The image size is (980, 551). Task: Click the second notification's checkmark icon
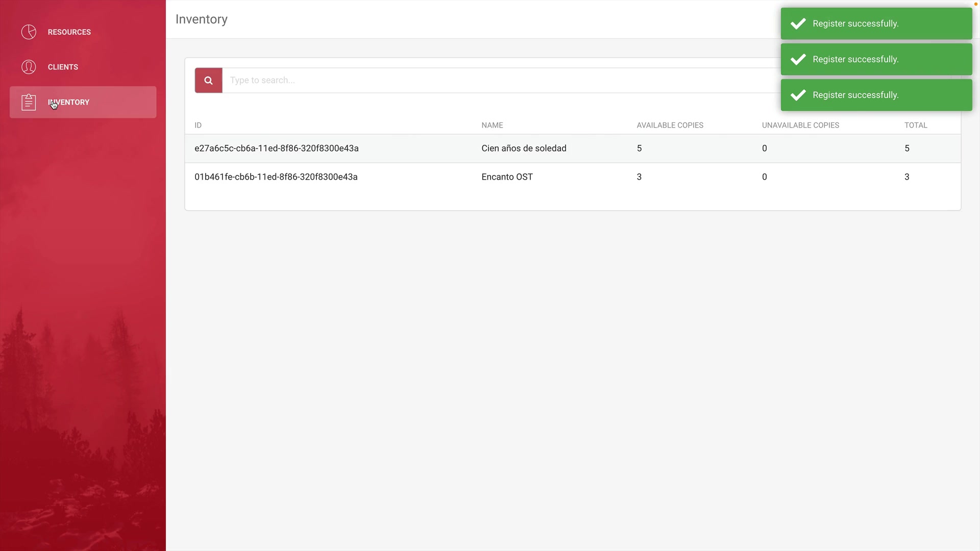(x=798, y=59)
